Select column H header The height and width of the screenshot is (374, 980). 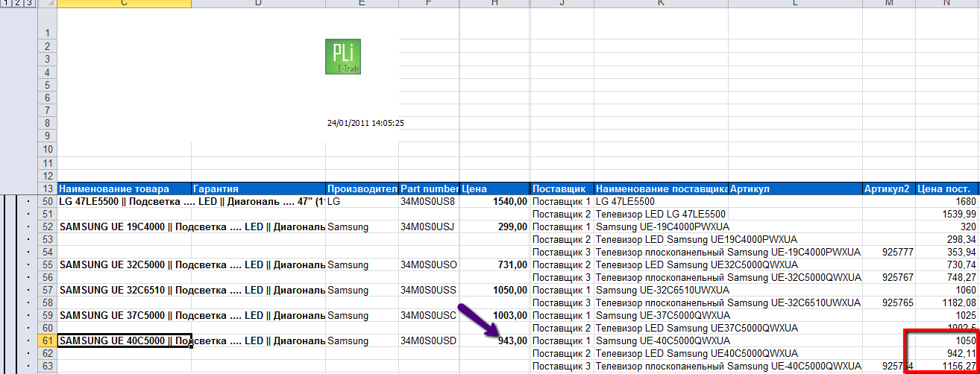(x=494, y=4)
